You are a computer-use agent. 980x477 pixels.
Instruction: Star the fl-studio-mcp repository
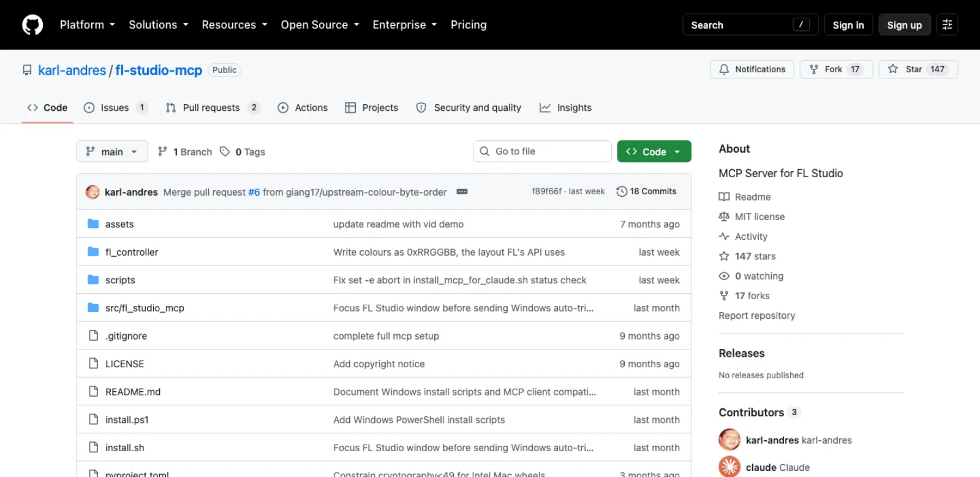pyautogui.click(x=918, y=69)
